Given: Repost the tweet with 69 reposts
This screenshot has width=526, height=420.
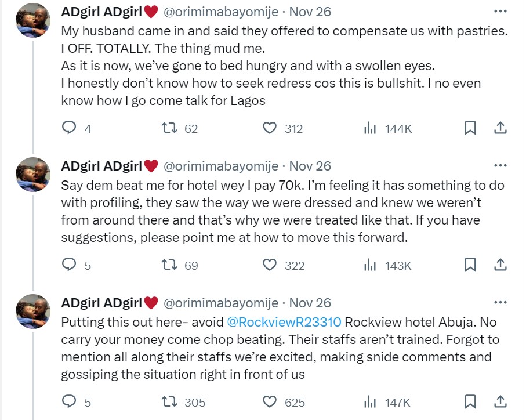Looking at the screenshot, I should pyautogui.click(x=172, y=266).
